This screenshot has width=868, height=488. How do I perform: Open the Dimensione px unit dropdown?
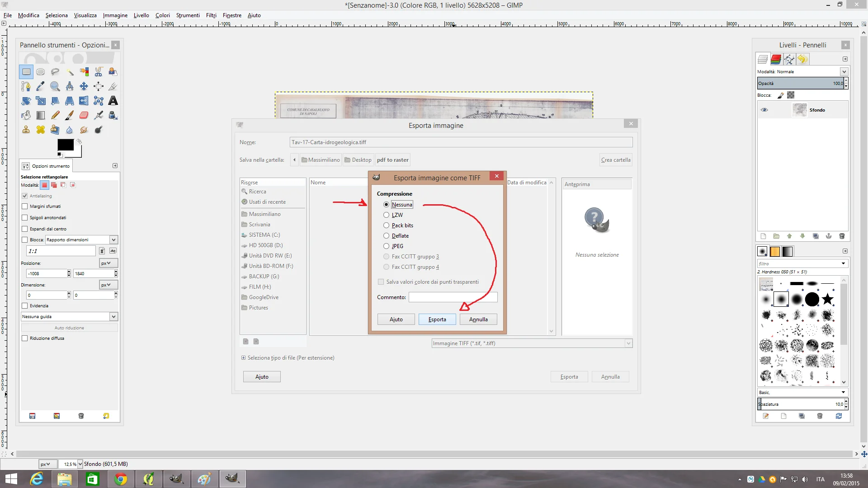(x=108, y=285)
